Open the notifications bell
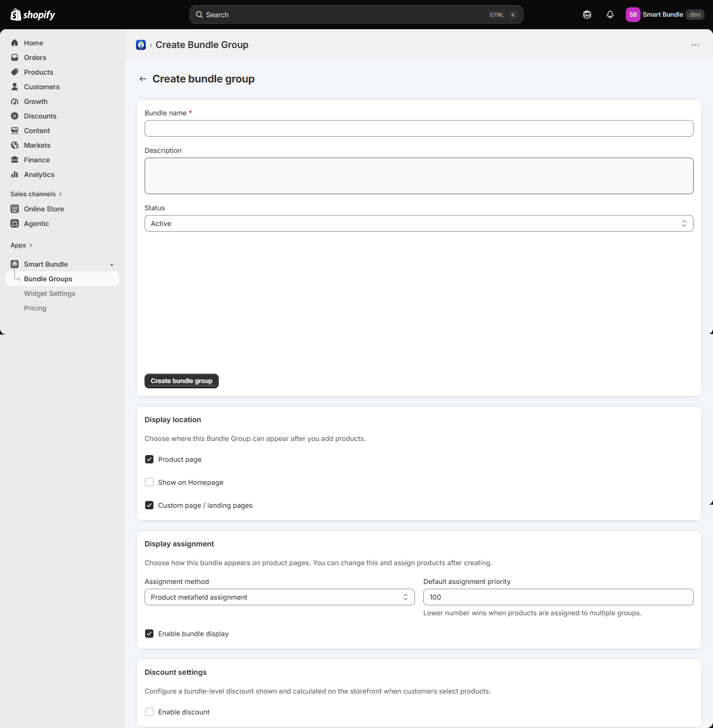The width and height of the screenshot is (713, 728). 610,15
